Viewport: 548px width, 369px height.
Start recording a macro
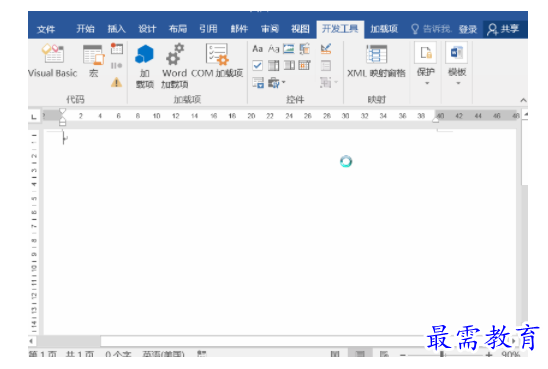pos(117,49)
